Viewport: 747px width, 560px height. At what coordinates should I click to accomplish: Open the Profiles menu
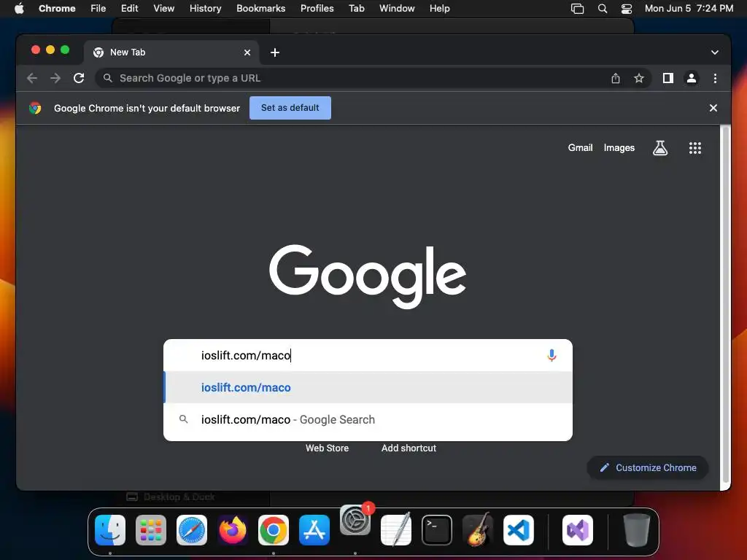click(x=317, y=9)
